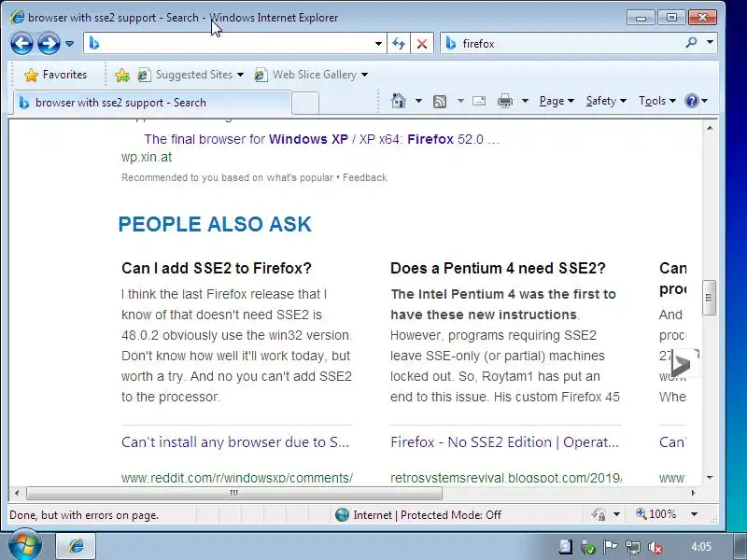Open recent pages dropdown next to Forward
The image size is (747, 560).
(69, 44)
